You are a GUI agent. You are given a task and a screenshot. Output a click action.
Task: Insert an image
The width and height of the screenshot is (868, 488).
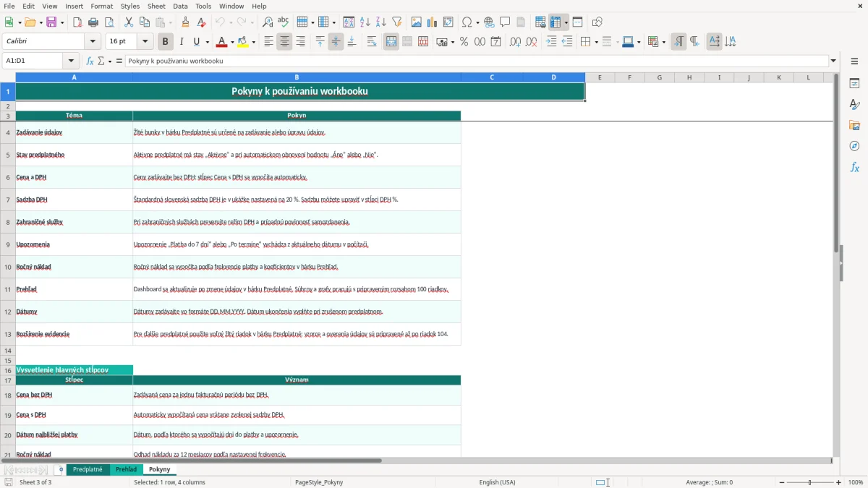tap(417, 22)
